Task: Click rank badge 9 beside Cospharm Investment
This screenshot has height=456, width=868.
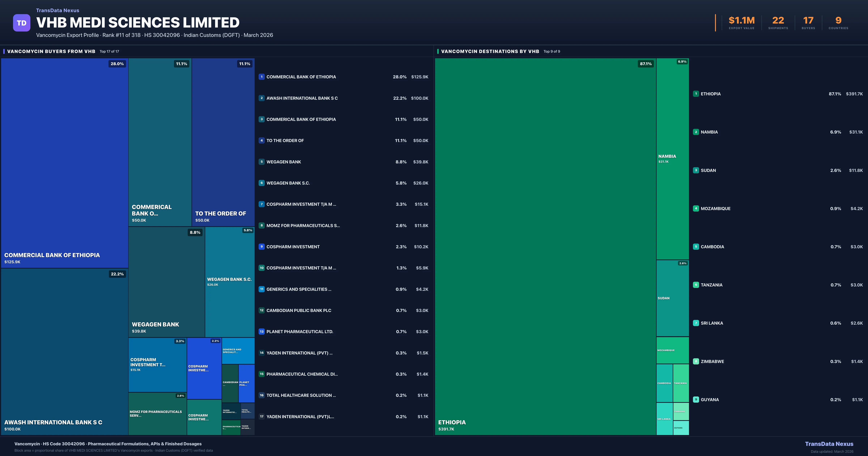Action: pos(261,247)
